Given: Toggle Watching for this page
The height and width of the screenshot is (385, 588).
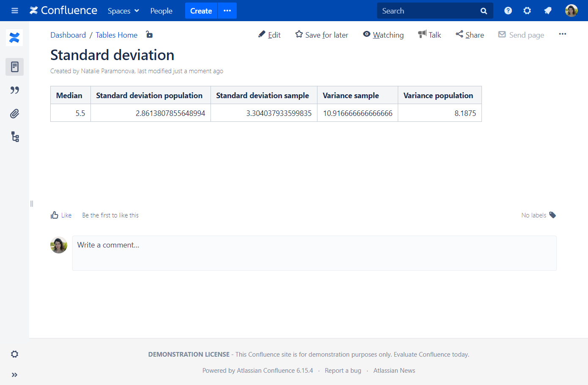Looking at the screenshot, I should pyautogui.click(x=383, y=35).
